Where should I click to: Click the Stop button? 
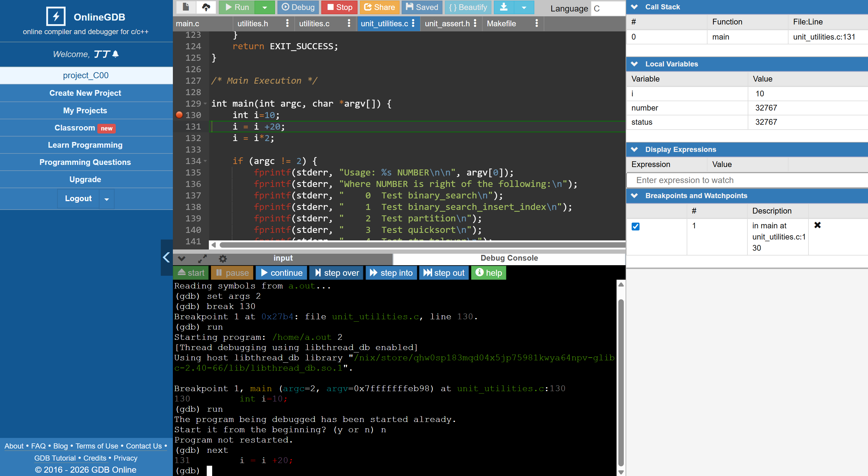click(x=339, y=7)
